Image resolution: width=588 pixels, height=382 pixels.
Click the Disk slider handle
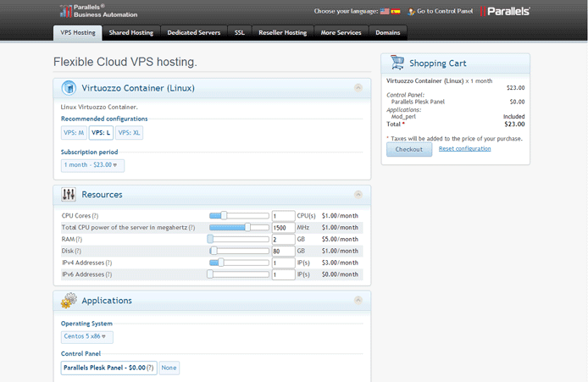(214, 251)
